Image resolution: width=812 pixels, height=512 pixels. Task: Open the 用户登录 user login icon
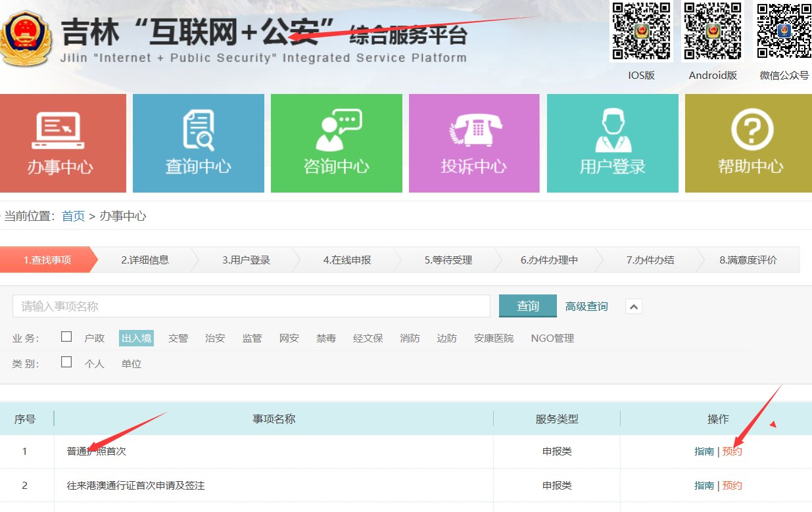(612, 143)
